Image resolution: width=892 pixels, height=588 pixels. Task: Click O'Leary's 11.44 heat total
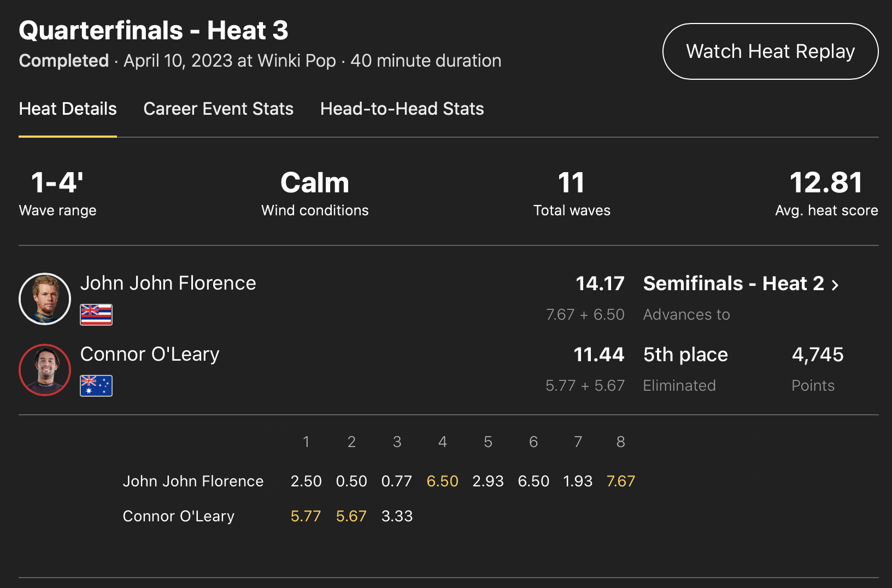click(x=598, y=355)
